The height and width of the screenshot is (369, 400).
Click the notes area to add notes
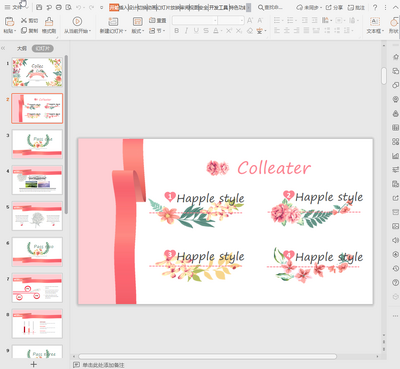pyautogui.click(x=104, y=365)
